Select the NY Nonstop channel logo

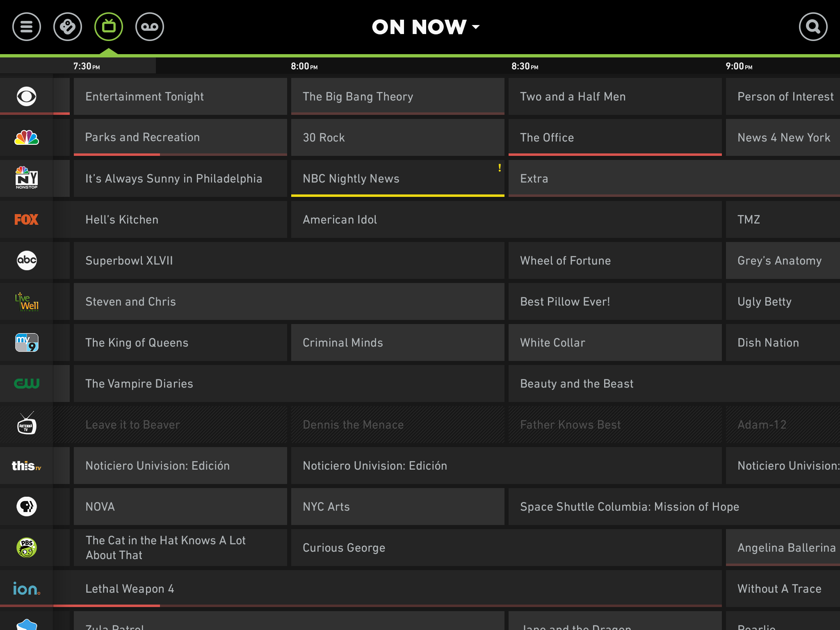pyautogui.click(x=27, y=178)
